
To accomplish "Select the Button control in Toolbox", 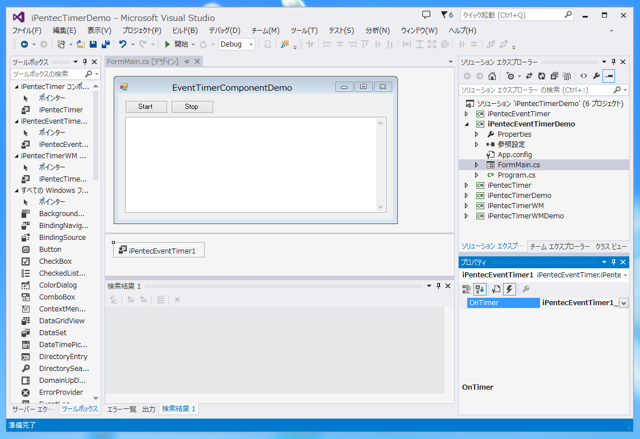I will pyautogui.click(x=50, y=249).
